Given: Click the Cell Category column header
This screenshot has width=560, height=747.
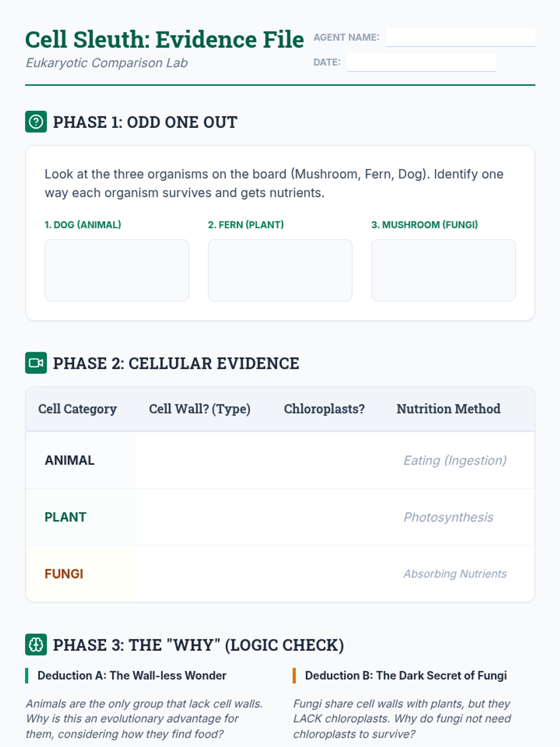Looking at the screenshot, I should (x=77, y=409).
